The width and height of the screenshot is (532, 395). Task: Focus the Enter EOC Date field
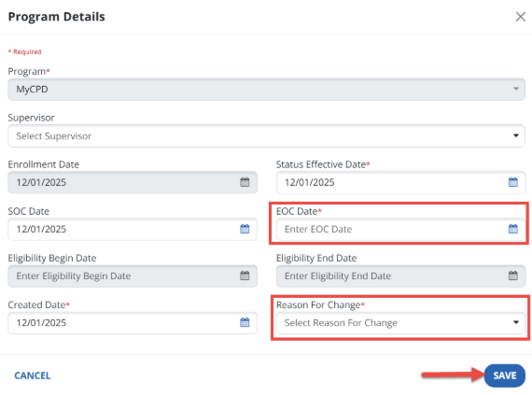(400, 230)
